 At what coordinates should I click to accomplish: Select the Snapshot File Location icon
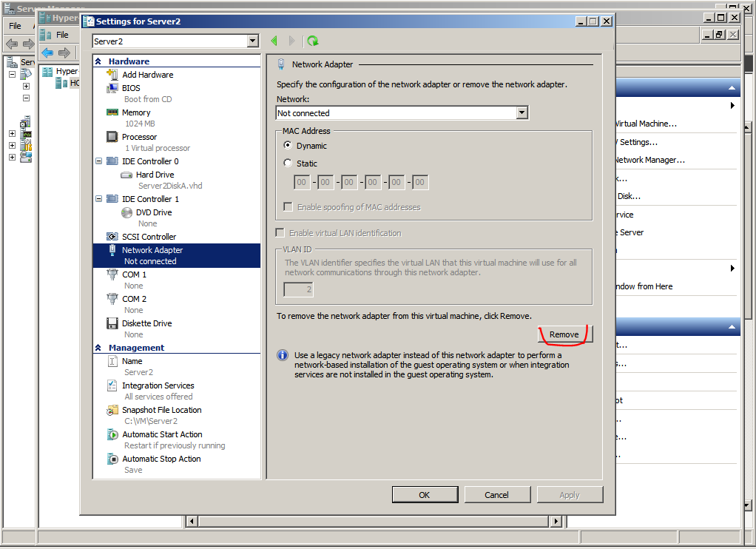(x=112, y=410)
